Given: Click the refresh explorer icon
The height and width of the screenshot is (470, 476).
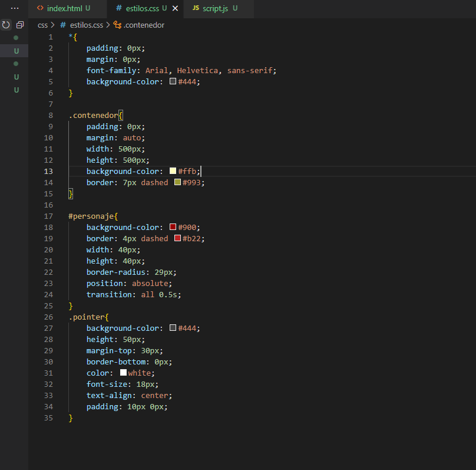Looking at the screenshot, I should pyautogui.click(x=6, y=25).
